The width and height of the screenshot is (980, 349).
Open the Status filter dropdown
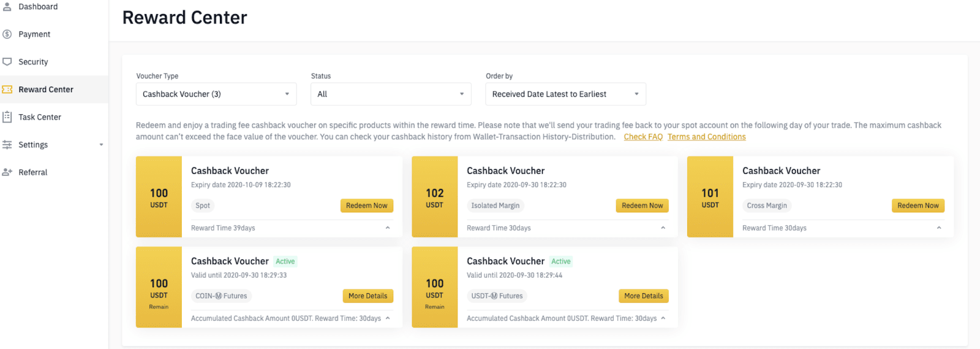coord(391,94)
